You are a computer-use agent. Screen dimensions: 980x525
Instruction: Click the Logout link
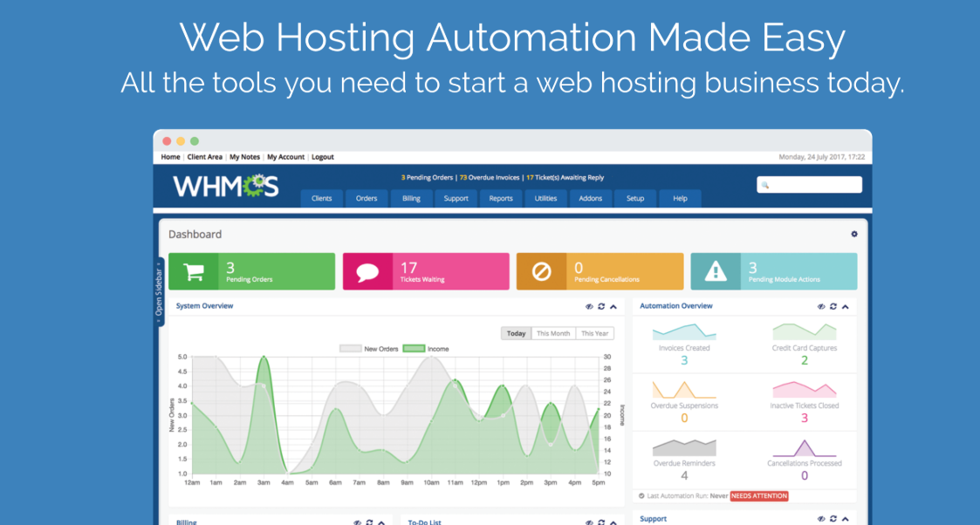[322, 156]
